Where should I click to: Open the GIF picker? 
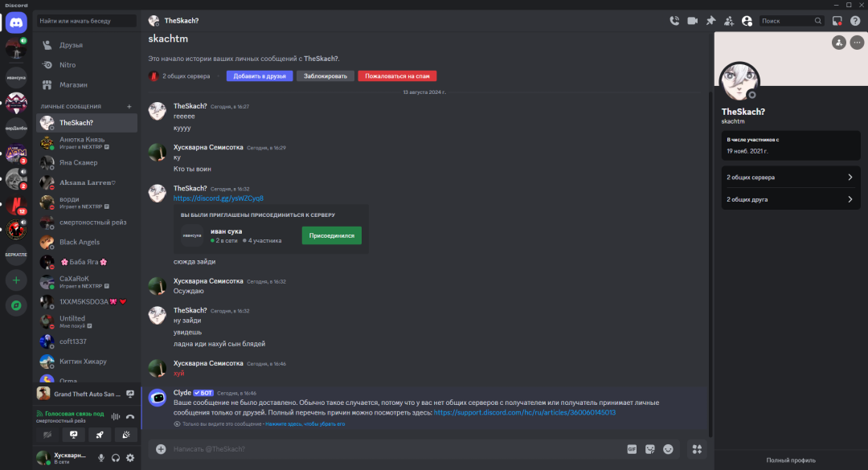click(632, 449)
